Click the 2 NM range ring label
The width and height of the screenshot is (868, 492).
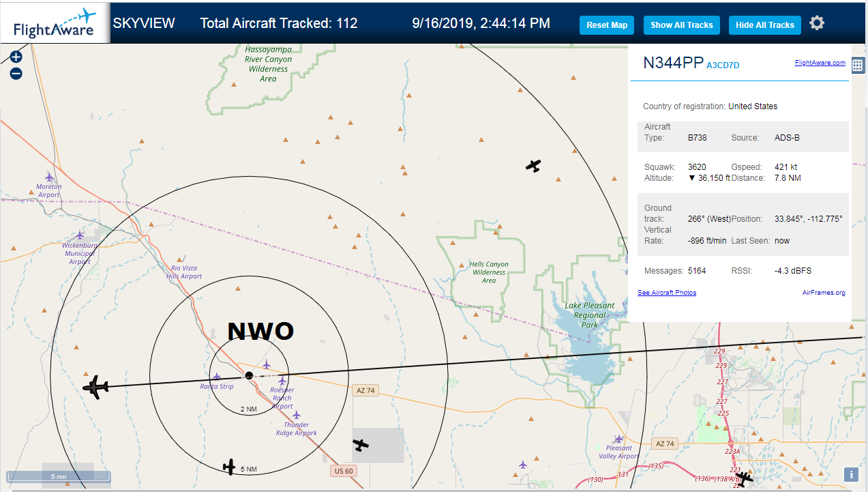(x=249, y=409)
